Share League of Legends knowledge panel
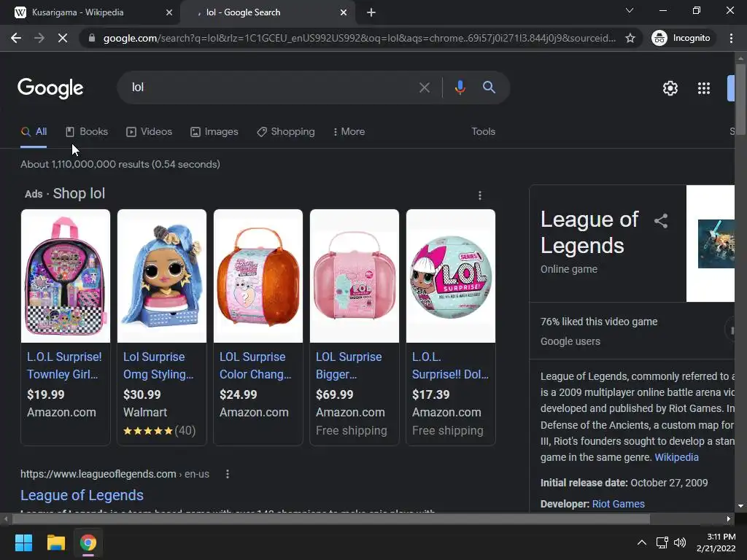747x560 pixels. (661, 221)
